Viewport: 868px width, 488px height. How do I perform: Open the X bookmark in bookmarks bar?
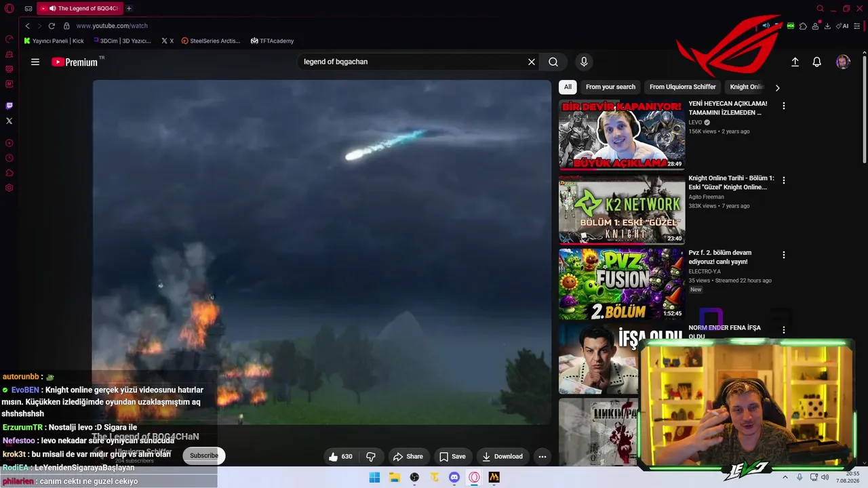point(167,41)
